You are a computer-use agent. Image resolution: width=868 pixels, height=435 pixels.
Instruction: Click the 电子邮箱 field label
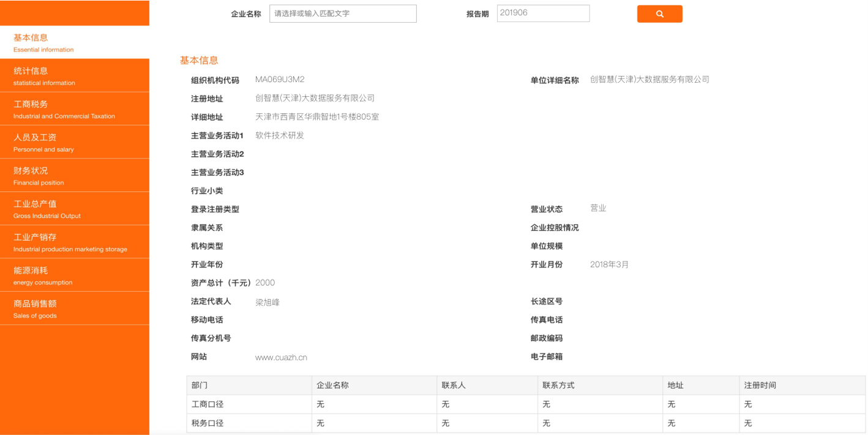point(547,357)
